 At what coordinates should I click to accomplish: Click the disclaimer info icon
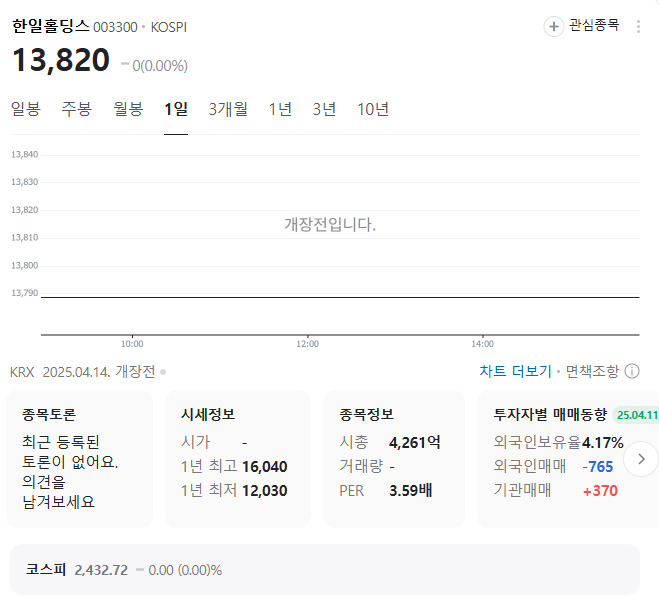coord(632,371)
